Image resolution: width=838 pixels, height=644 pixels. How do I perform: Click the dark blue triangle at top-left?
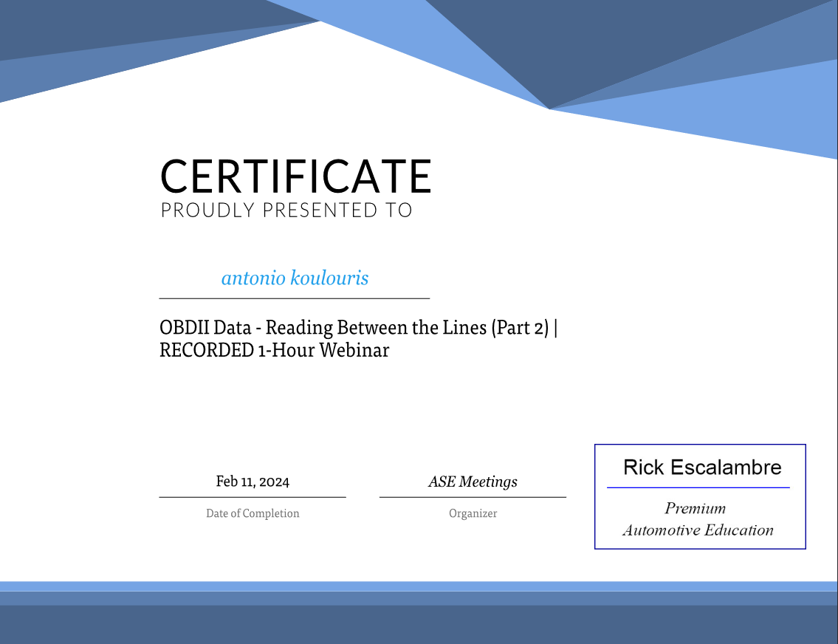tap(111, 26)
